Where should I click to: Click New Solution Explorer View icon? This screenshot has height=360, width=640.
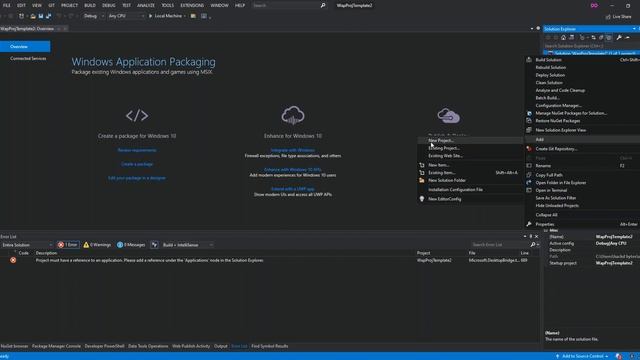tap(529, 130)
